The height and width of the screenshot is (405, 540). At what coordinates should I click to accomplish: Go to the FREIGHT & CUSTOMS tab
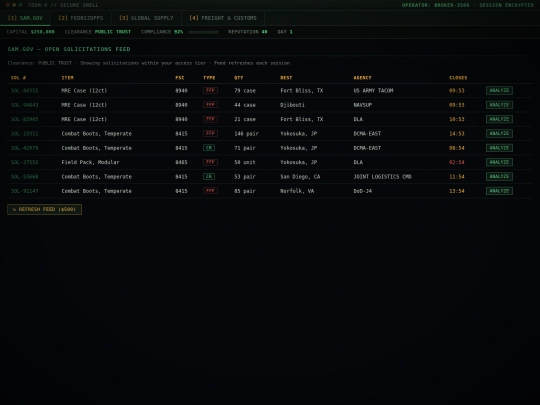(223, 18)
